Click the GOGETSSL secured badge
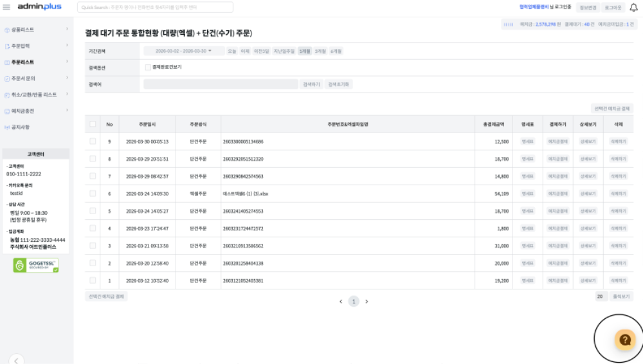Viewport: 643px width, 364px height. tap(36, 265)
